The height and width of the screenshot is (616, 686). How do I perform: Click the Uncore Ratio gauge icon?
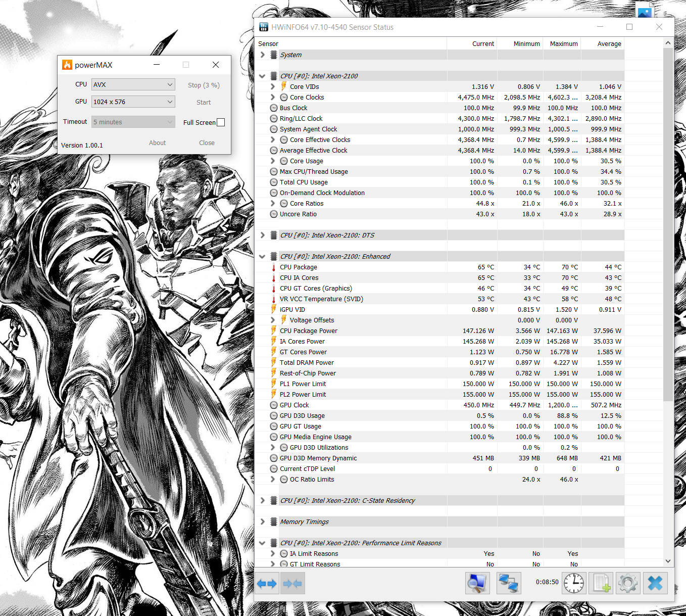(274, 214)
